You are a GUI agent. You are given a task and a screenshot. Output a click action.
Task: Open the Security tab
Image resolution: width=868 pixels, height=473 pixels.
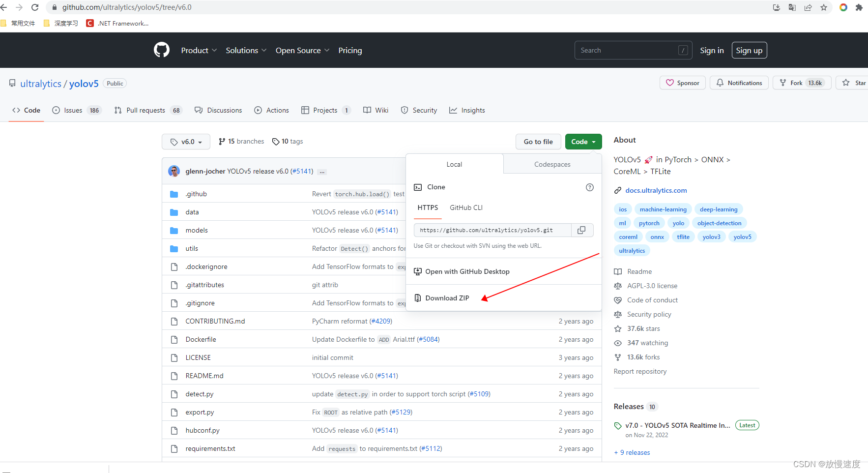[419, 110]
